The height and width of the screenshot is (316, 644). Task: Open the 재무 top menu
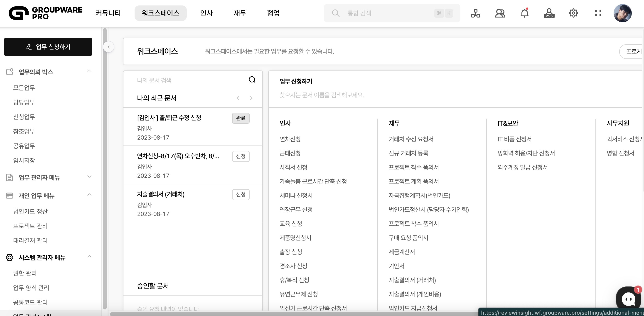(239, 13)
